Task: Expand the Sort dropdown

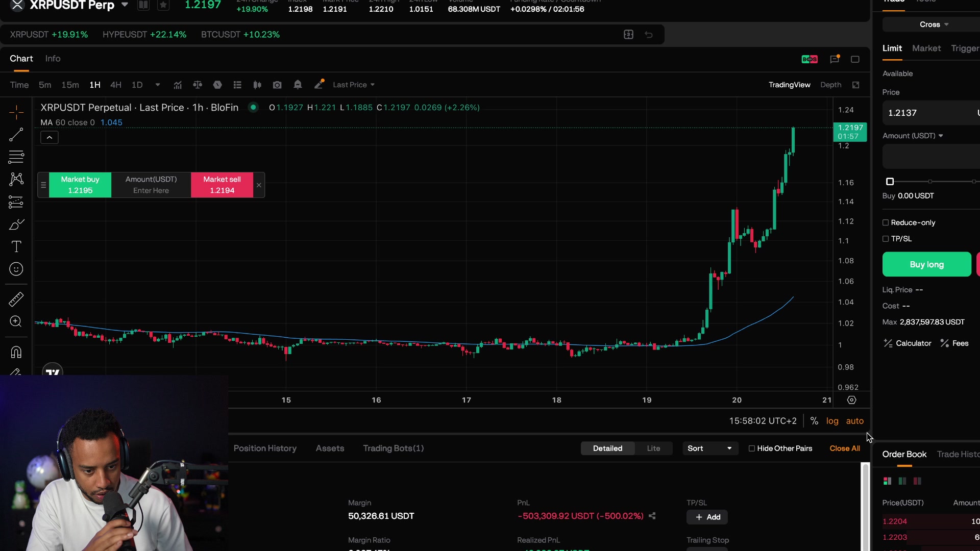Action: pos(710,448)
